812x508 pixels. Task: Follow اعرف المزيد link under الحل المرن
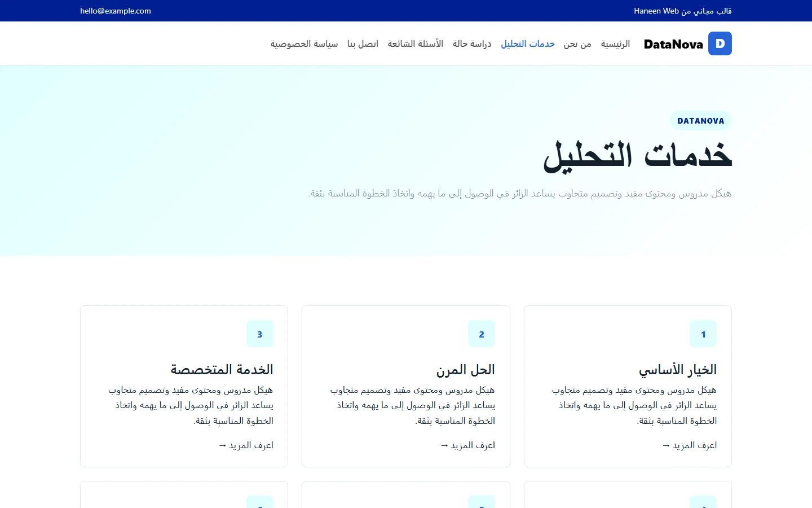pos(468,445)
